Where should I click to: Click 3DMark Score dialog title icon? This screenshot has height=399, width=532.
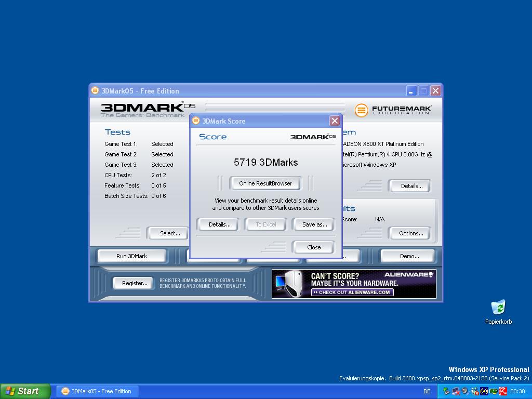pyautogui.click(x=196, y=121)
